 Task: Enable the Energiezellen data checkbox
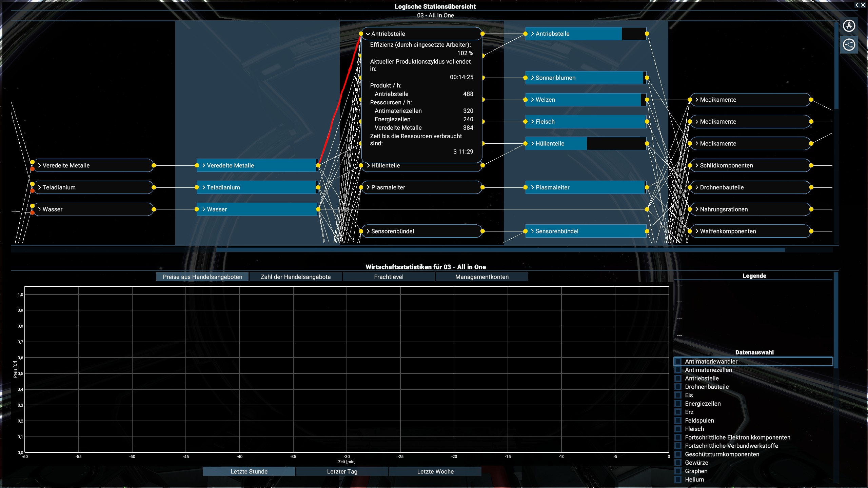click(x=678, y=404)
